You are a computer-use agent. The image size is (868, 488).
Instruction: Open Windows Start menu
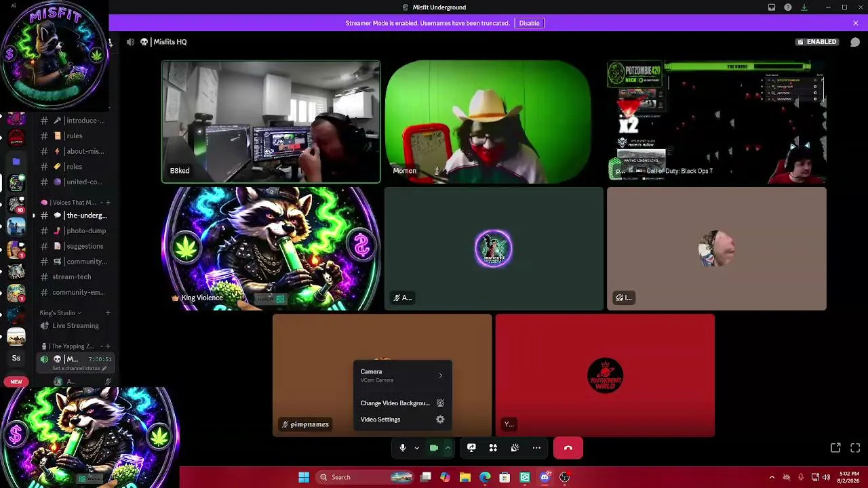coord(304,477)
